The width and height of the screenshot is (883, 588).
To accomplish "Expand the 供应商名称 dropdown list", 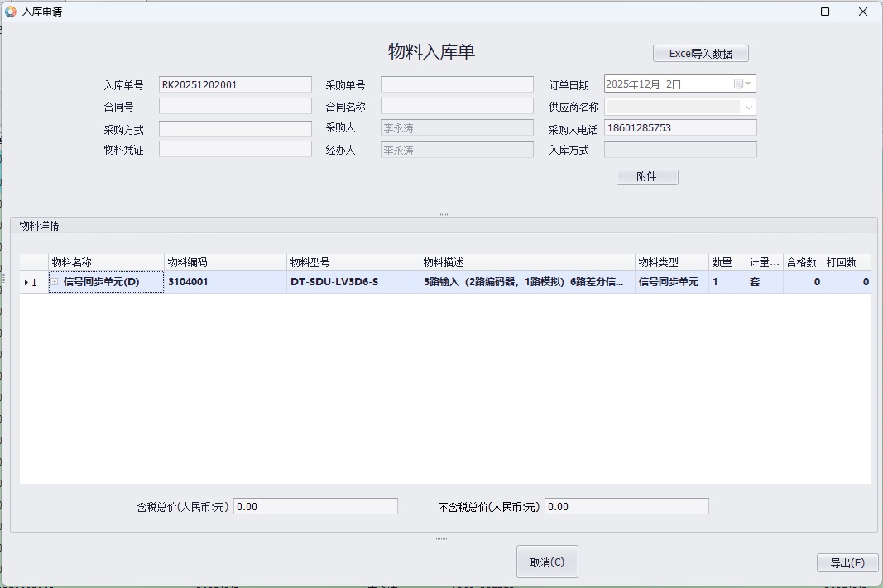I will coord(748,107).
